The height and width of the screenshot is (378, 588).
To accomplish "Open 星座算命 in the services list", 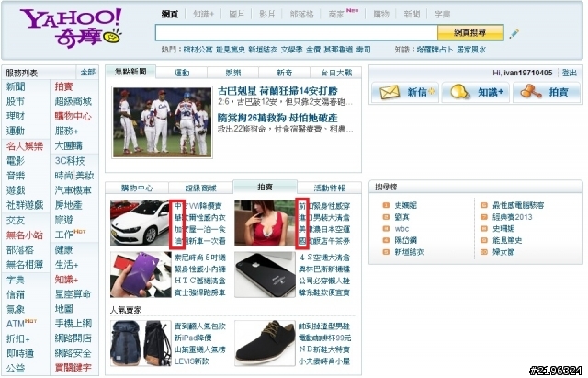I will click(73, 294).
